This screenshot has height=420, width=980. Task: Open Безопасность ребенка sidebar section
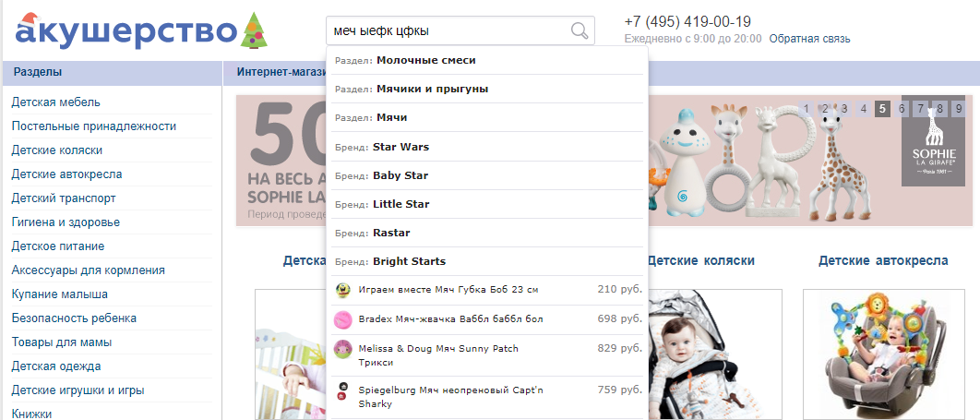[74, 318]
